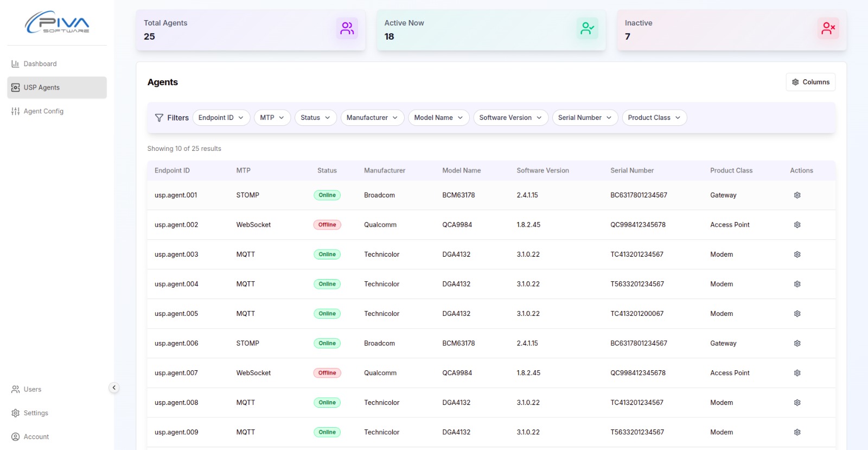
Task: Open actions gear for usp.agent.004
Action: point(797,284)
